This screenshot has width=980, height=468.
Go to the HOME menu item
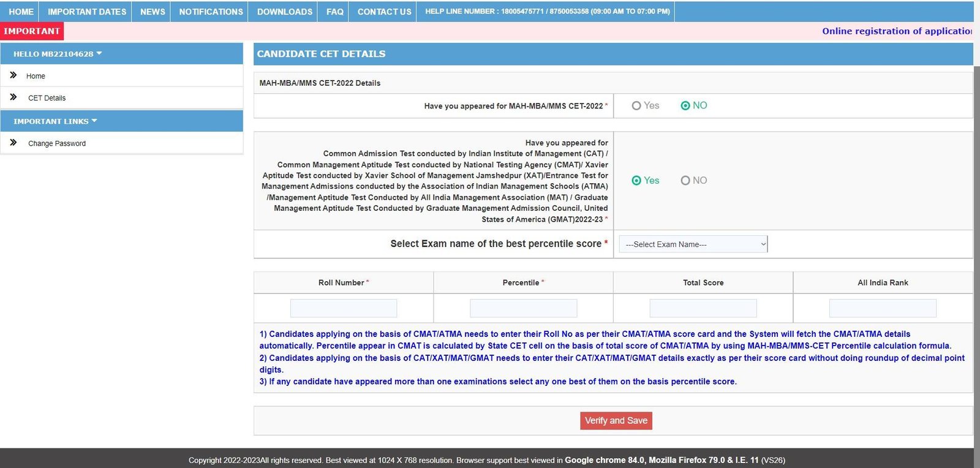(21, 12)
